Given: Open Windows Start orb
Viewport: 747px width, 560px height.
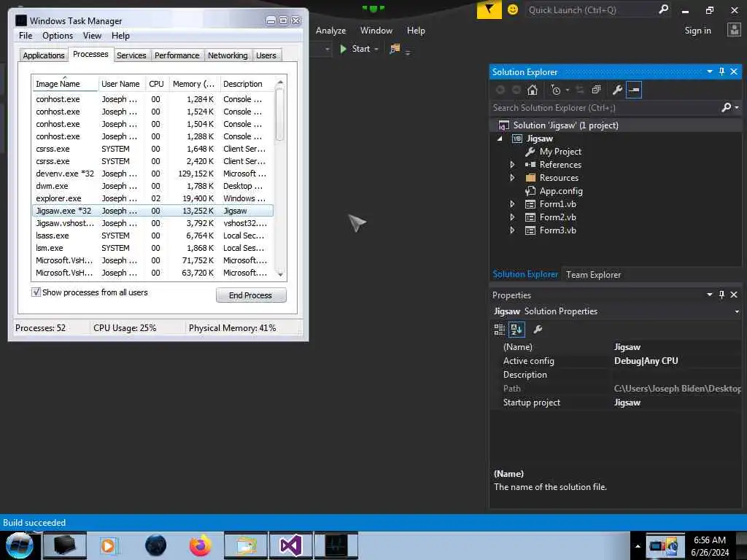Looking at the screenshot, I should [19, 545].
